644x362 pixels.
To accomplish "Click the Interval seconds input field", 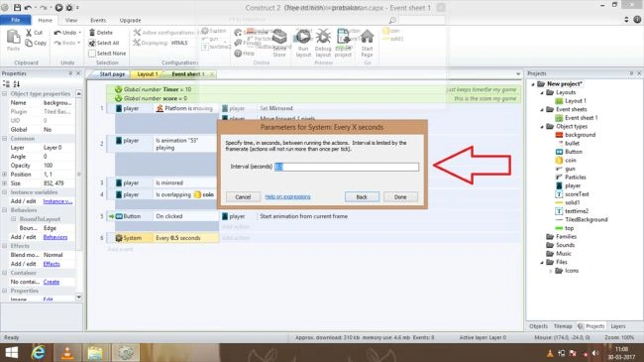I will click(x=347, y=167).
